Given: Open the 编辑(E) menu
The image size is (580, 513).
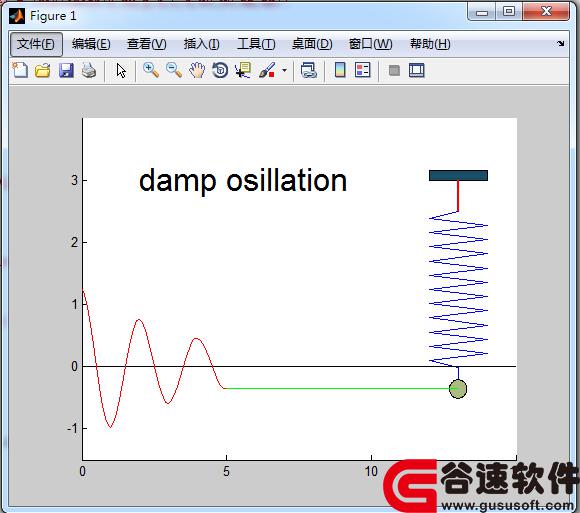Looking at the screenshot, I should coord(91,44).
